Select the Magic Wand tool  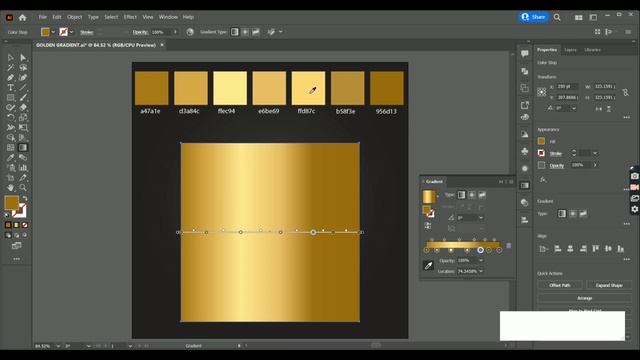tap(11, 67)
